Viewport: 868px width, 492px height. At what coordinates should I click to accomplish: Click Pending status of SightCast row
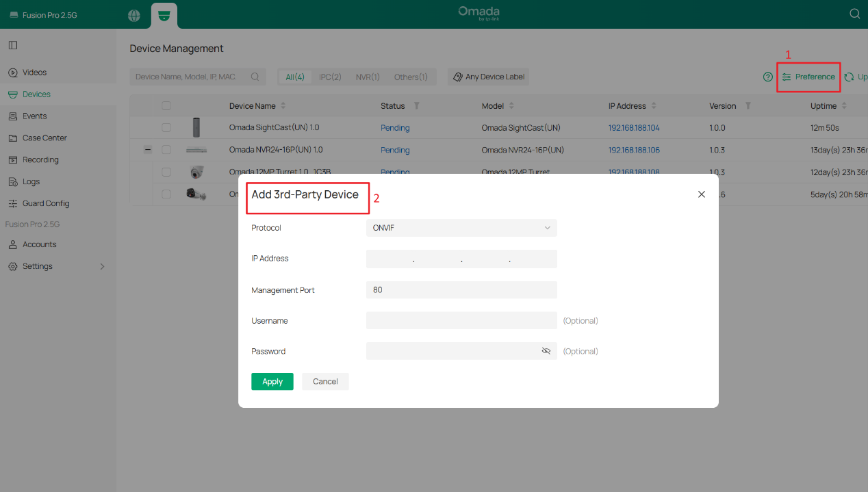click(x=395, y=128)
